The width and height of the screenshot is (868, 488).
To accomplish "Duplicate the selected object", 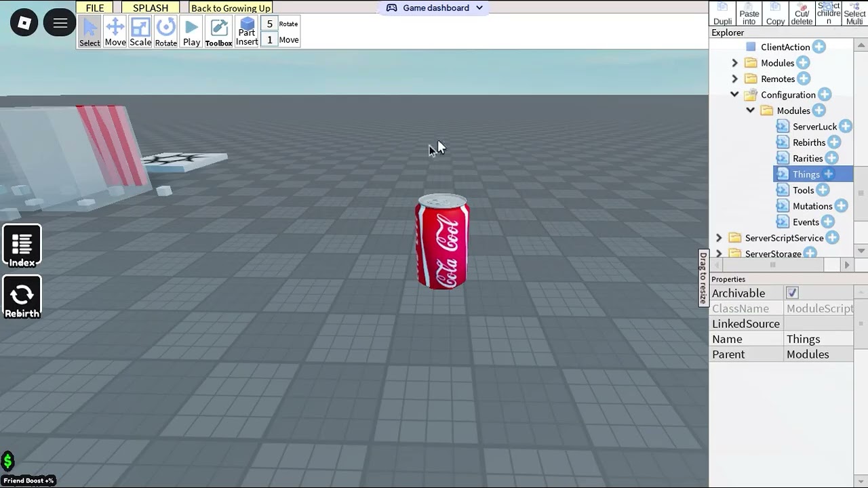I will click(723, 14).
